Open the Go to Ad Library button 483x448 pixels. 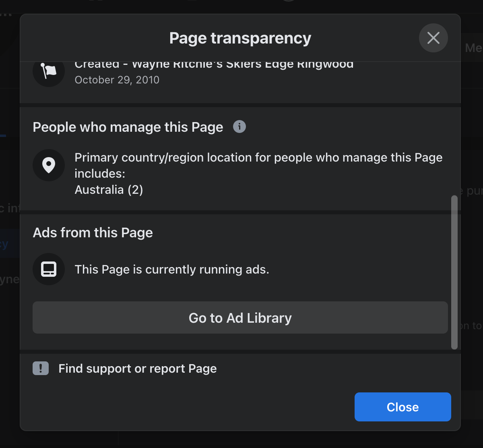pos(240,318)
